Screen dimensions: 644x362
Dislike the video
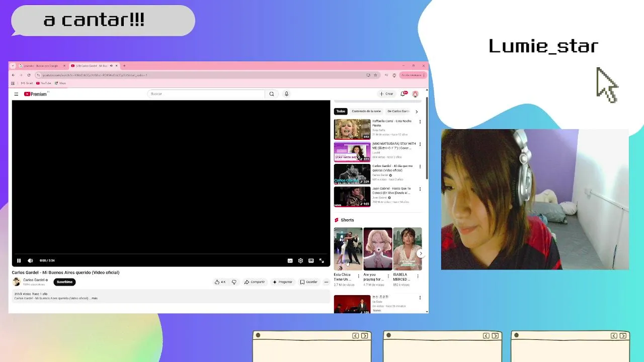[234, 282]
